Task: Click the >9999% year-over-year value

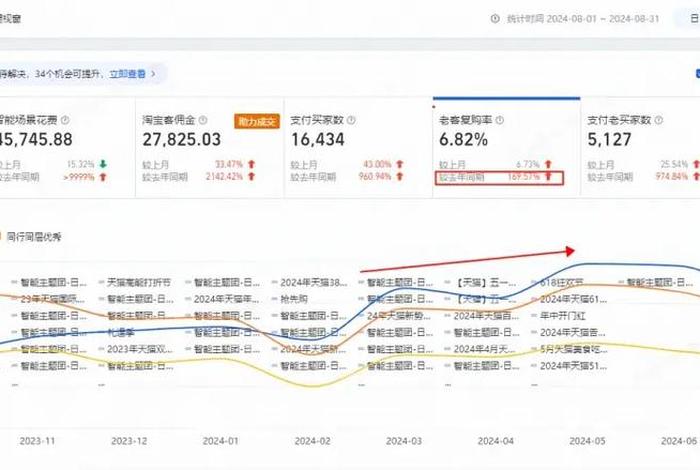Action: [x=79, y=177]
